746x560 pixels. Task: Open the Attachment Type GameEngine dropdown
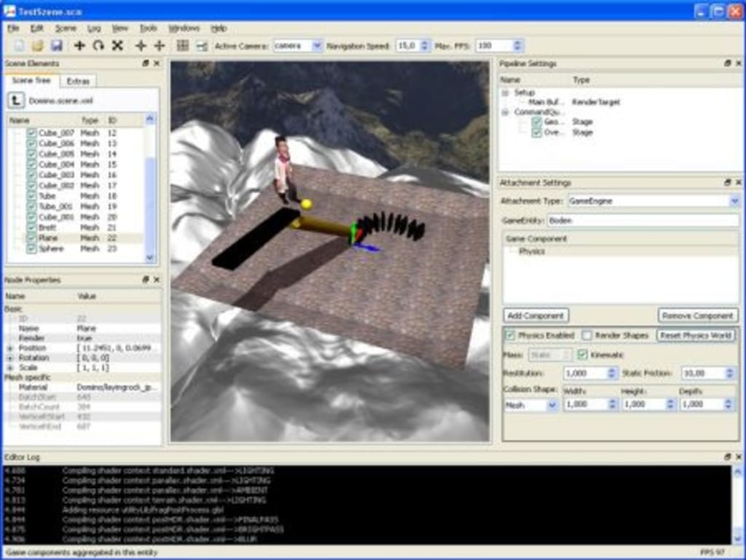click(733, 201)
